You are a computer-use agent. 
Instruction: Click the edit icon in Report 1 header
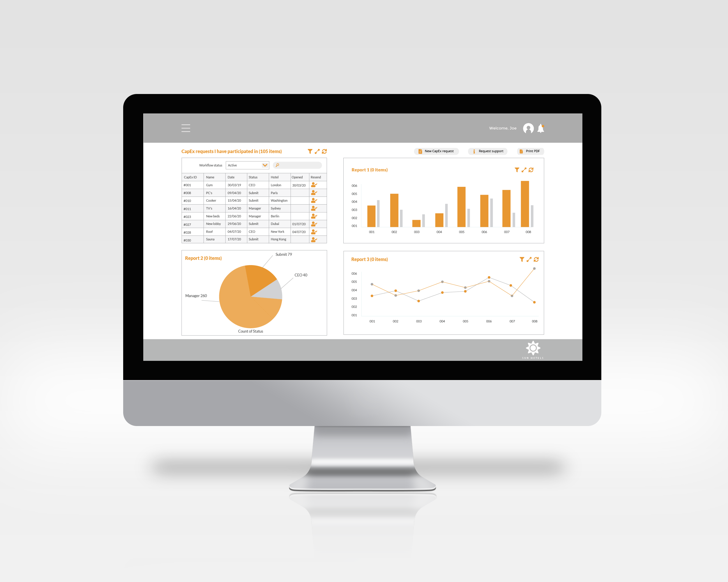[523, 171]
